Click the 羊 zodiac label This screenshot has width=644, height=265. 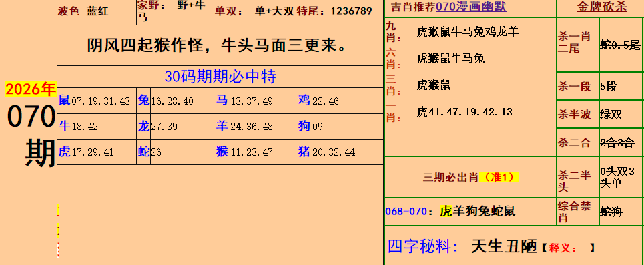222,125
